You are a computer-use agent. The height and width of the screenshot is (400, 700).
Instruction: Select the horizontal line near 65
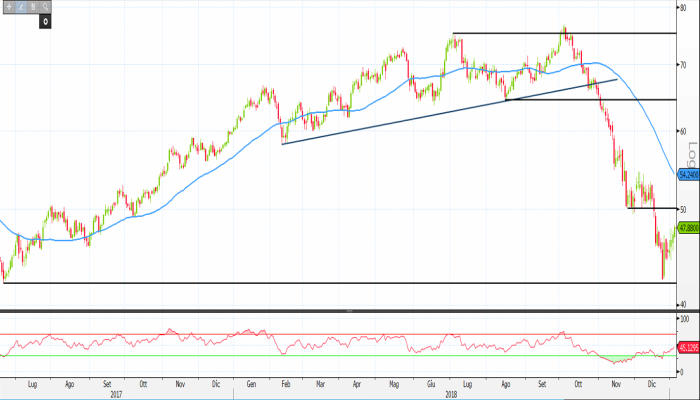coord(600,100)
